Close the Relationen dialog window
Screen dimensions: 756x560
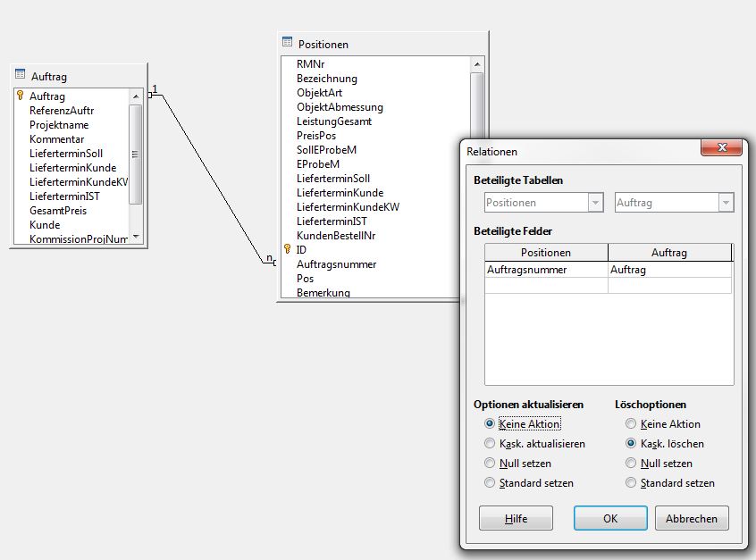pos(724,150)
